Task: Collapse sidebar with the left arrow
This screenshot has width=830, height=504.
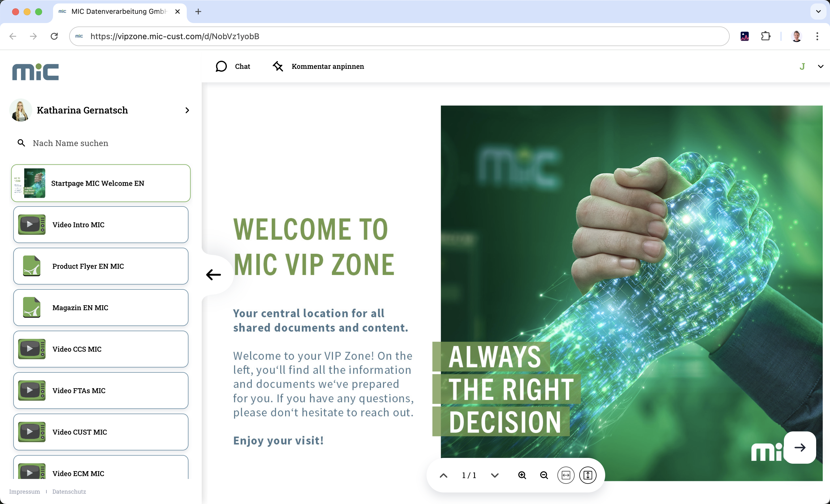Action: coord(214,275)
